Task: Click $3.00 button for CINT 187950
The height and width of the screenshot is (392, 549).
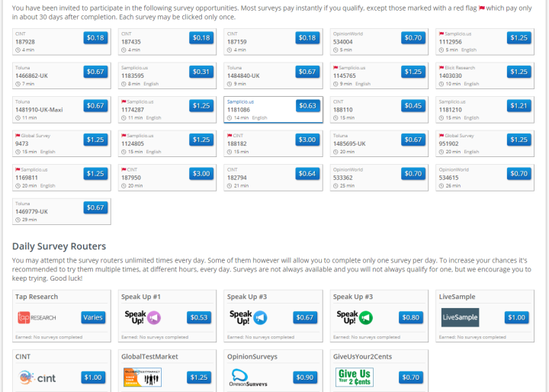Action: coord(201,174)
